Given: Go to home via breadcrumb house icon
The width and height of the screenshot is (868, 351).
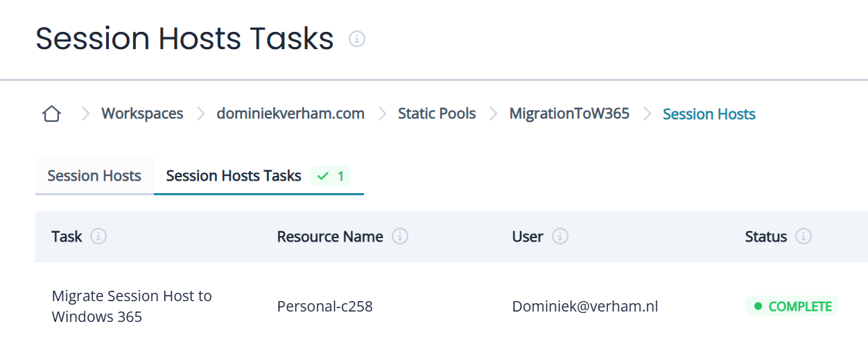Looking at the screenshot, I should coord(51,114).
